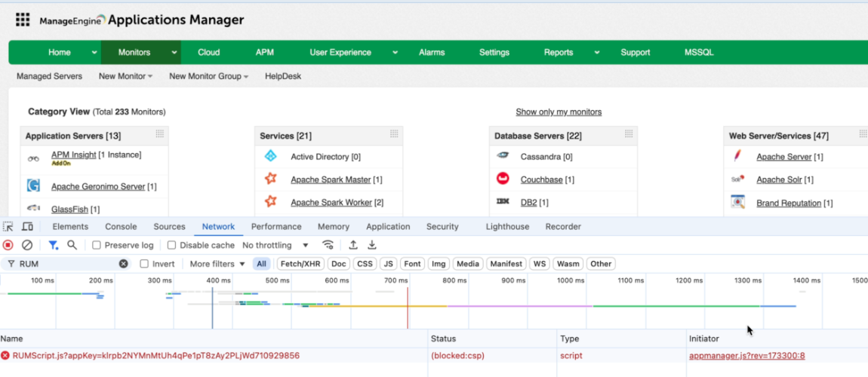Open the No throttling dropdown

(x=275, y=245)
